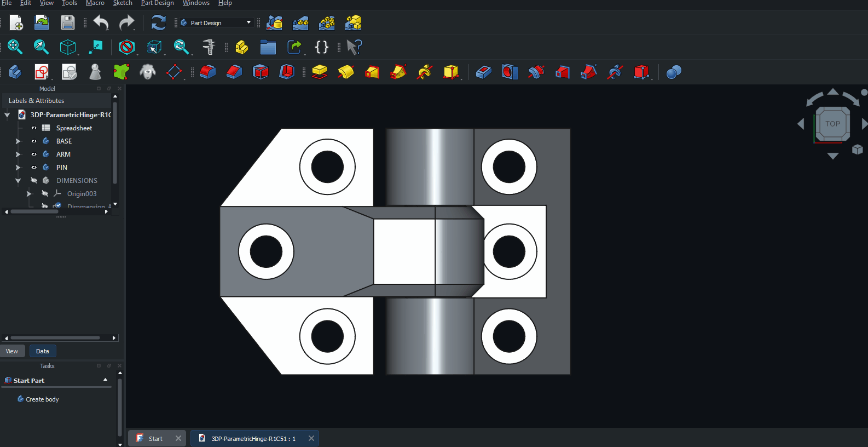Select the Groove tool

536,72
